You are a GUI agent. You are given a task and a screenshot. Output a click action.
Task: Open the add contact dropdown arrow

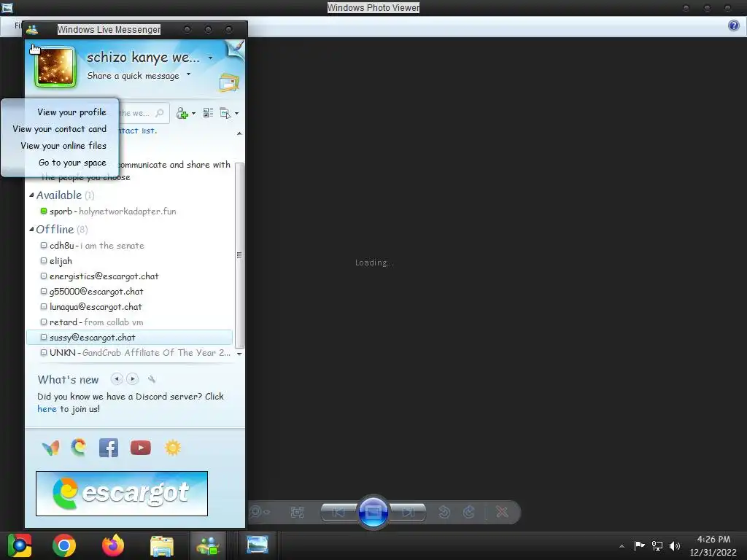[x=193, y=114]
